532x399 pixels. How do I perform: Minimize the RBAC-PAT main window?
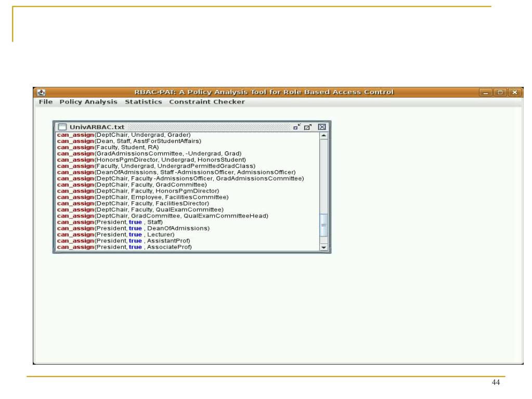point(486,92)
